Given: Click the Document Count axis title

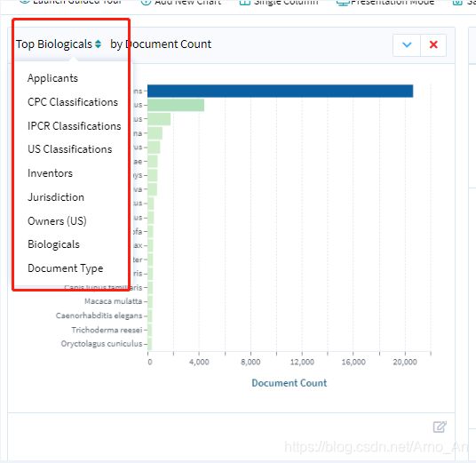Looking at the screenshot, I should tap(290, 383).
